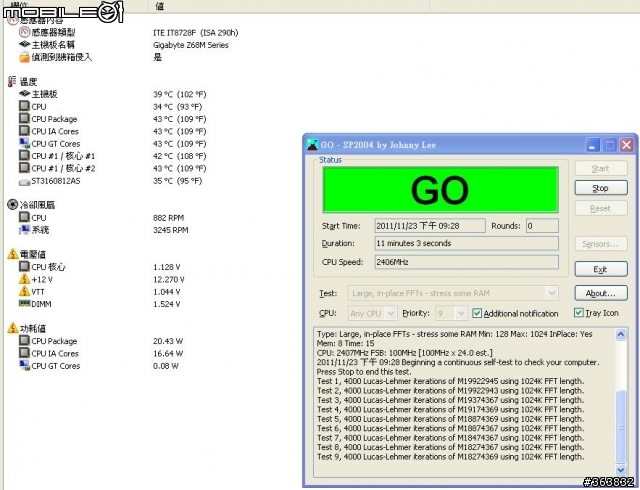Viewport: 640px width, 490px height.
Task: Click the '1.524 V' DIMM value
Action: tap(167, 304)
